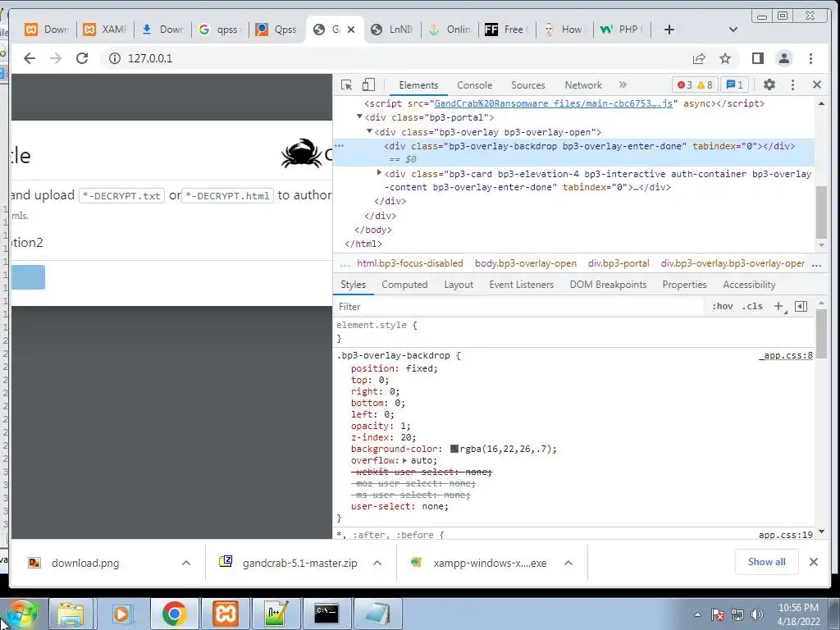The image size is (840, 630).
Task: Open the app.css:19 source link
Action: pyautogui.click(x=786, y=535)
